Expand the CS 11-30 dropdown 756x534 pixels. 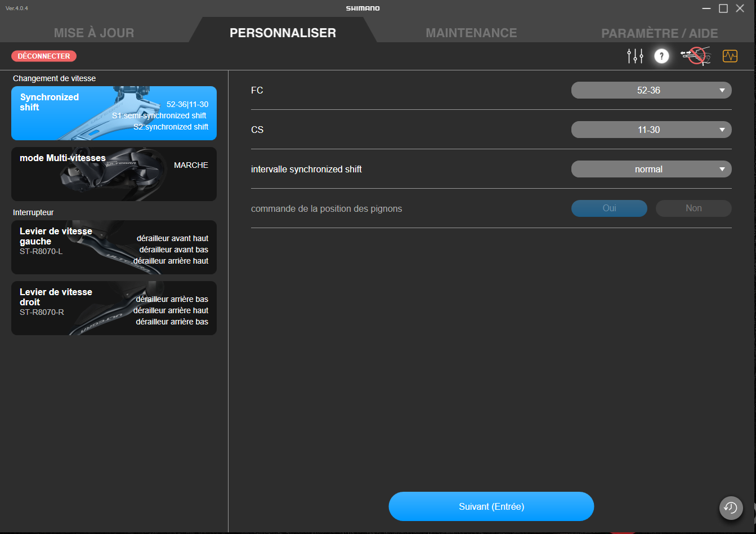(651, 130)
